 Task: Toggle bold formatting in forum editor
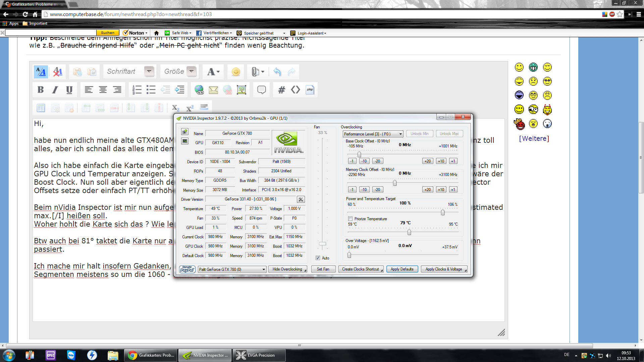(x=41, y=89)
